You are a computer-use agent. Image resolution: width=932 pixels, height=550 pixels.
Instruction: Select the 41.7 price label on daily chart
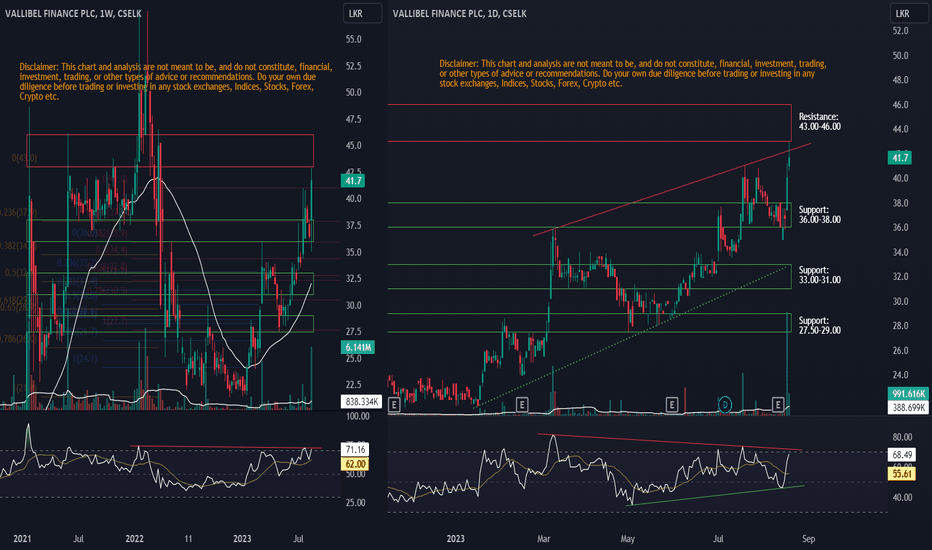[899, 158]
